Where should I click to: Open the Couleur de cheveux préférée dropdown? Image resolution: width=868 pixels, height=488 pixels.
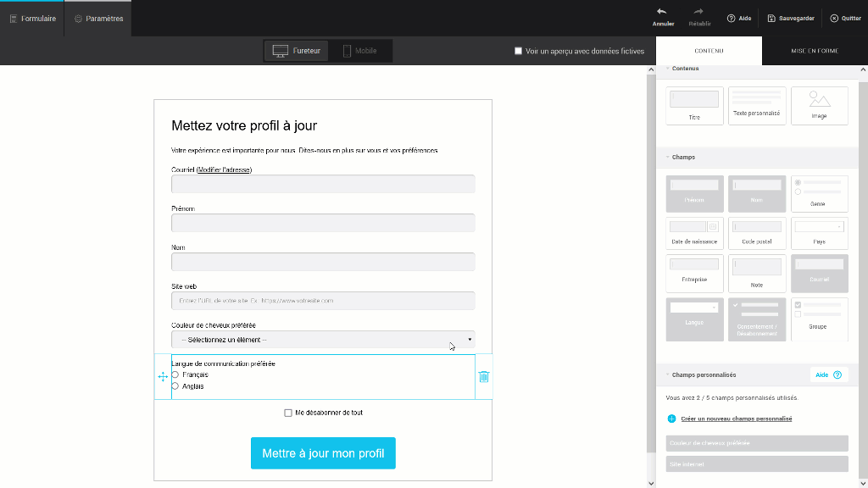pos(323,340)
